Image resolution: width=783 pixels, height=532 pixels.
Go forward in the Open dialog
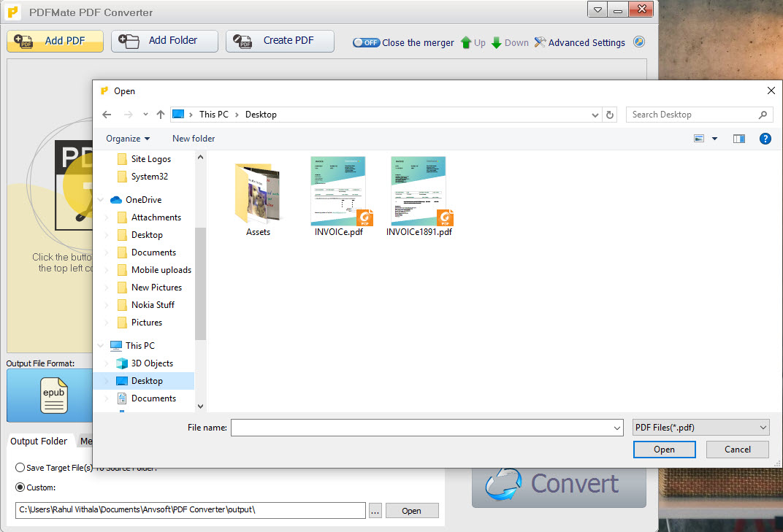[x=129, y=115]
